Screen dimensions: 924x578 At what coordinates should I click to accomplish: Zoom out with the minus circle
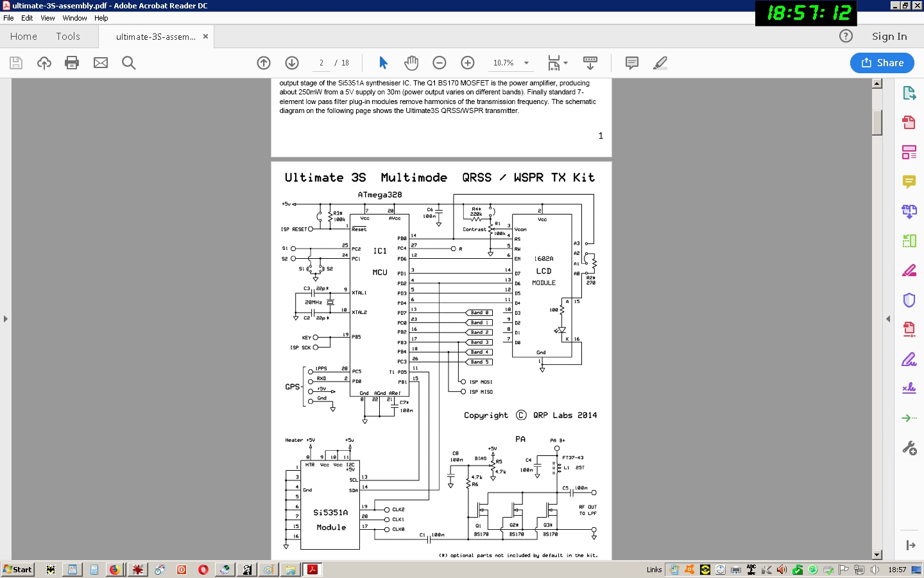[440, 63]
